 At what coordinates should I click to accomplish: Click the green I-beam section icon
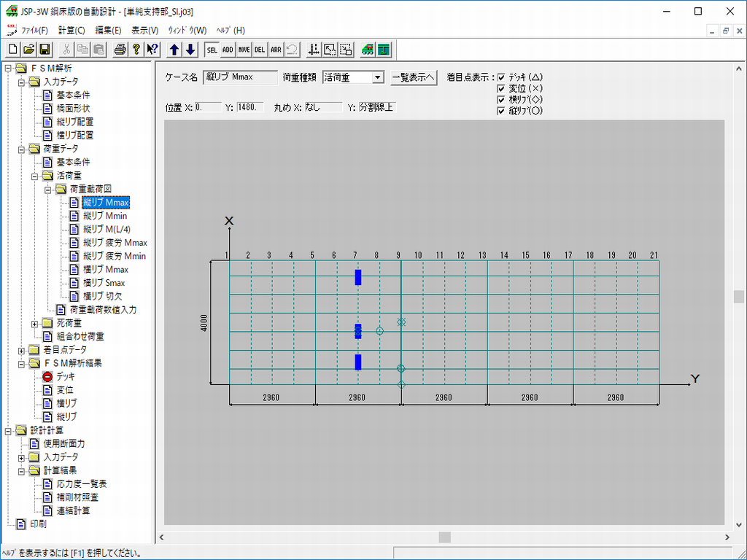click(x=384, y=50)
